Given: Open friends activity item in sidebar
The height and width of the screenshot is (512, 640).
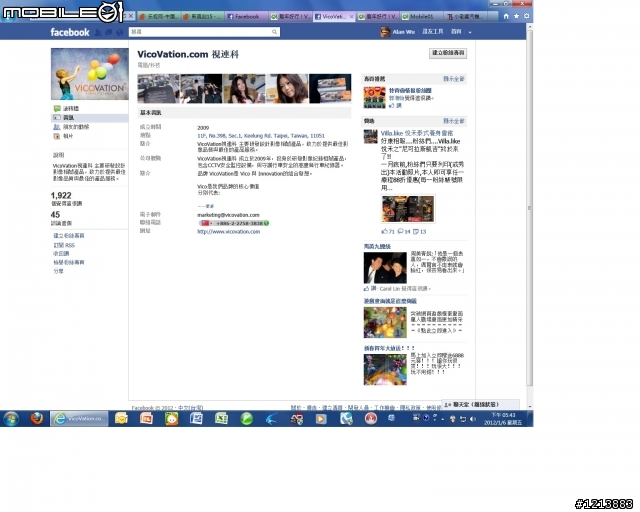Looking at the screenshot, I should [x=71, y=127].
